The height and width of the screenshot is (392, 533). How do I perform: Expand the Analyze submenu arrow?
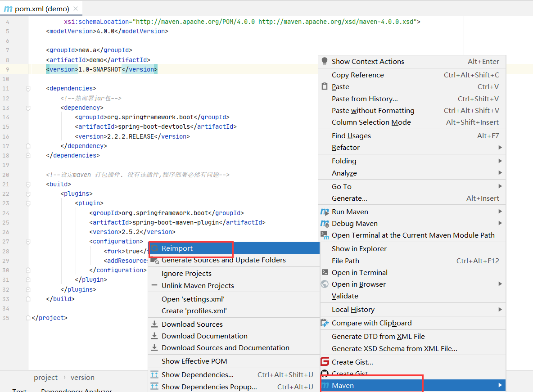pyautogui.click(x=500, y=173)
